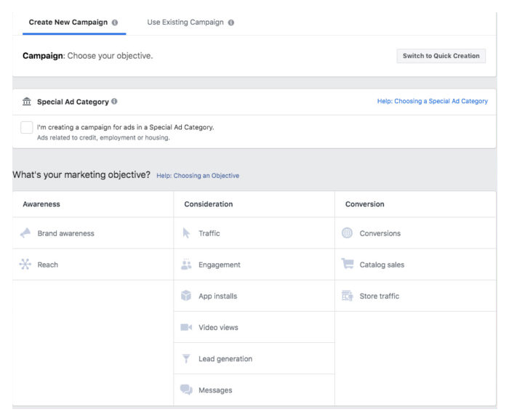This screenshot has height=420, width=509.
Task: Enable the Special Ad Category checkbox
Action: [27, 127]
